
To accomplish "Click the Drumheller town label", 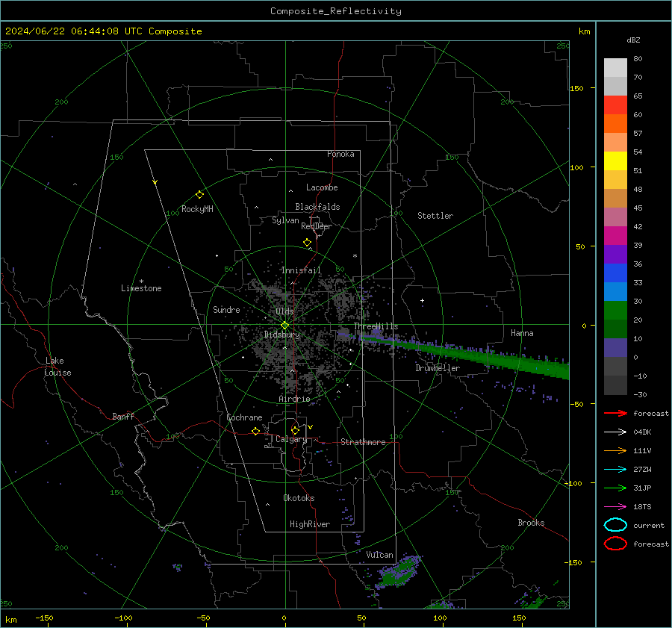I will (438, 368).
